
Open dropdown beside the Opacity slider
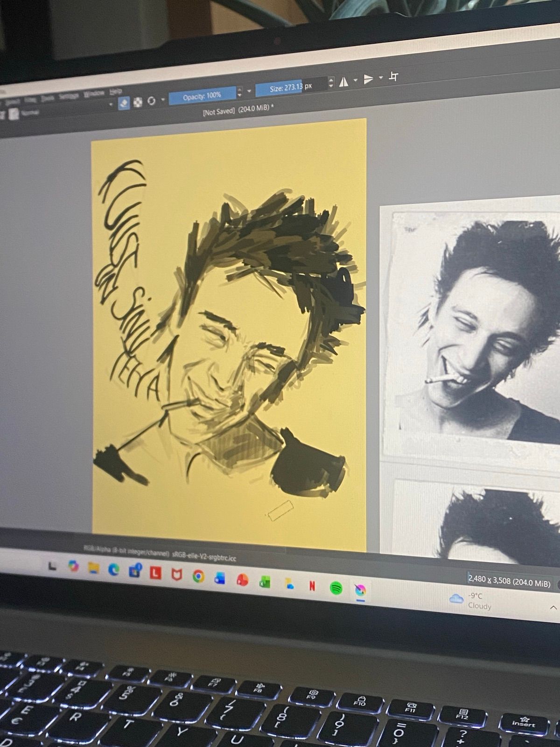coord(249,91)
